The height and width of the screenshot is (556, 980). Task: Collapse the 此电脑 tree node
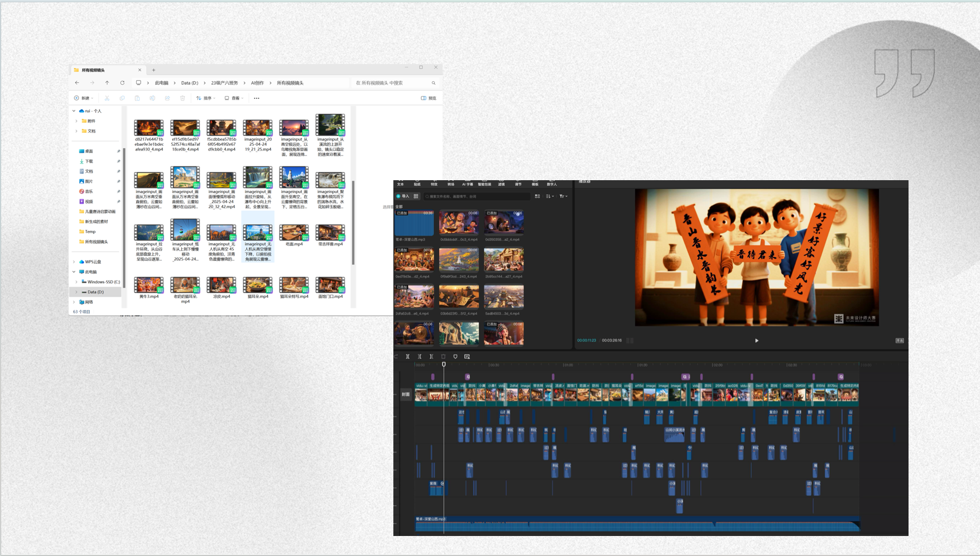74,272
